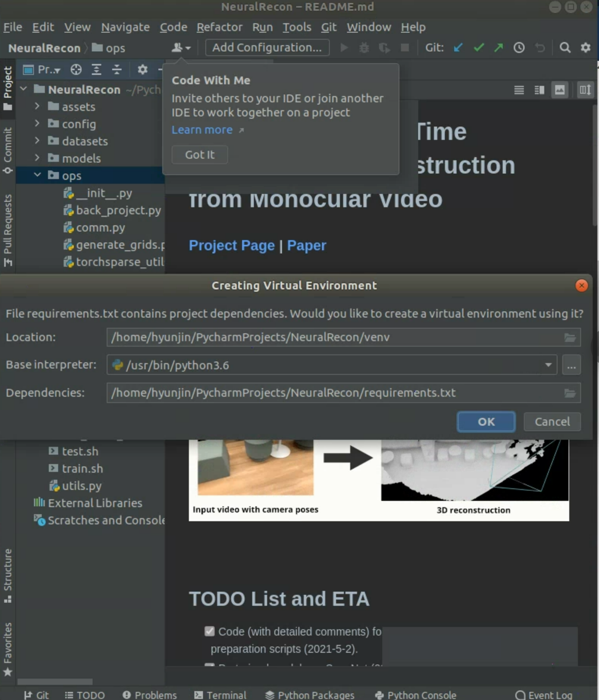Image resolution: width=599 pixels, height=700 pixels.
Task: Open the Pull Requests tool window
Action: 8,230
